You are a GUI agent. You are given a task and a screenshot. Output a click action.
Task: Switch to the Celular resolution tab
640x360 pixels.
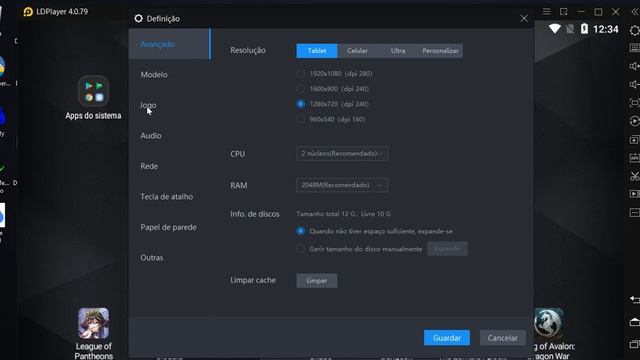[357, 51]
